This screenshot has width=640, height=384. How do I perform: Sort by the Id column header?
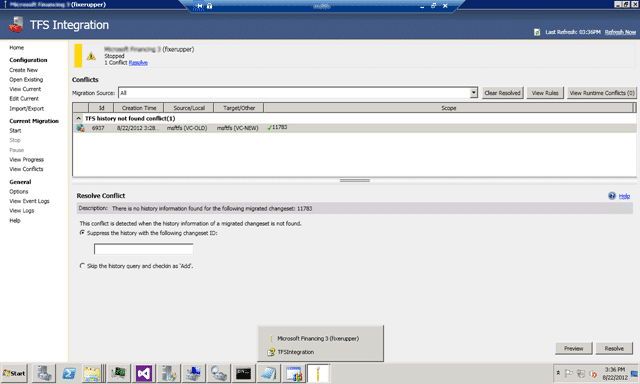101,108
